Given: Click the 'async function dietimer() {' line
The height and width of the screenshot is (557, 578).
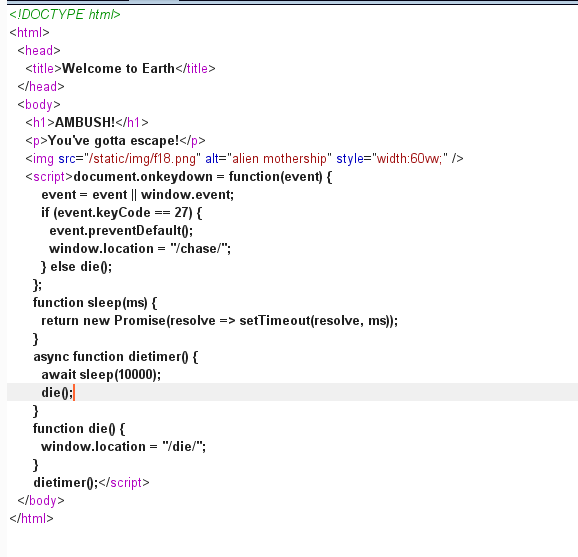Looking at the screenshot, I should pos(116,357).
